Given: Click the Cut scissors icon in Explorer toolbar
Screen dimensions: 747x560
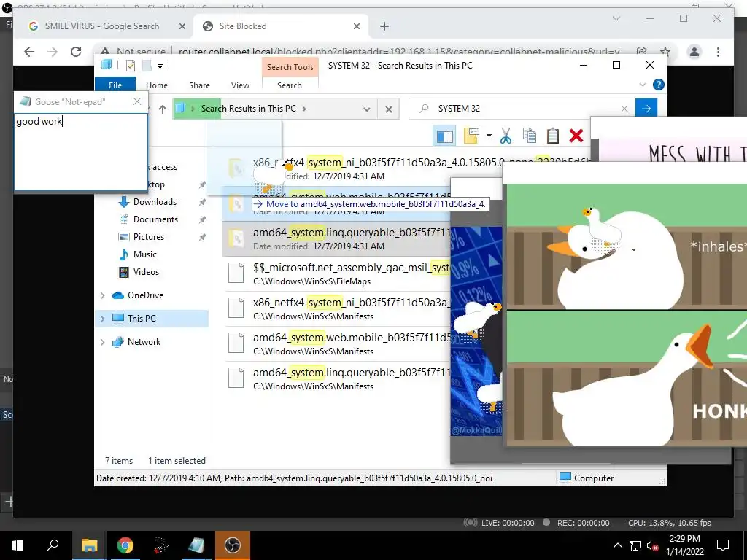Looking at the screenshot, I should [506, 136].
